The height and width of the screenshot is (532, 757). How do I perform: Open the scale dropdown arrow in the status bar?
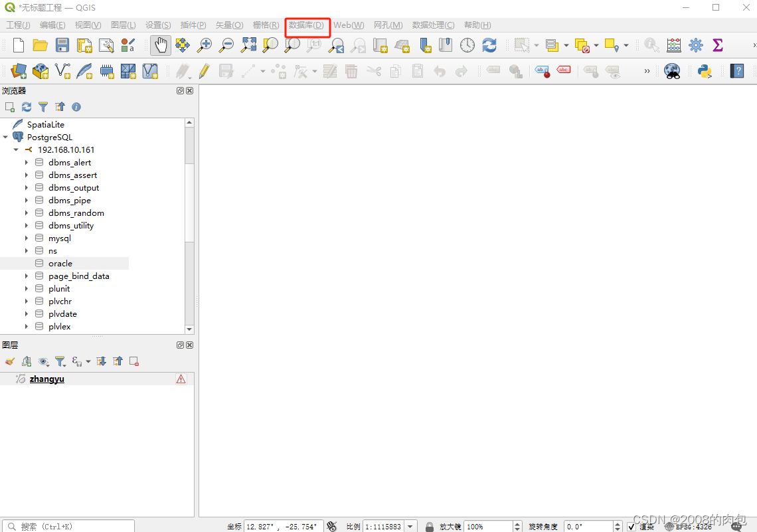tap(410, 527)
